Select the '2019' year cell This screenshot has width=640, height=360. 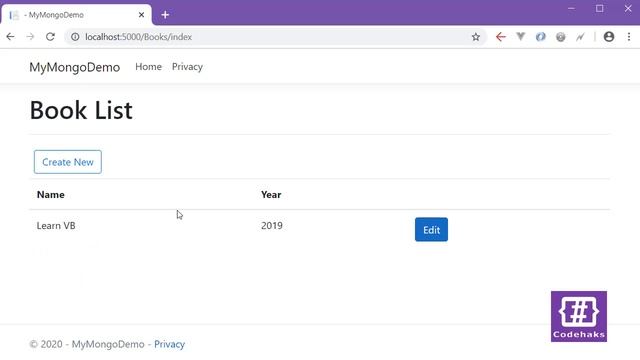point(272,226)
